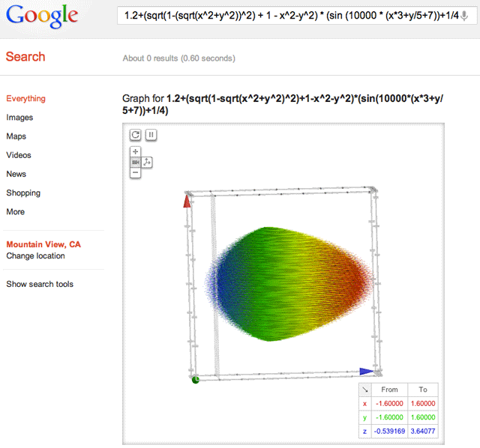480x448 pixels.
Task: Zoom in with the plus button
Action: [x=135, y=151]
